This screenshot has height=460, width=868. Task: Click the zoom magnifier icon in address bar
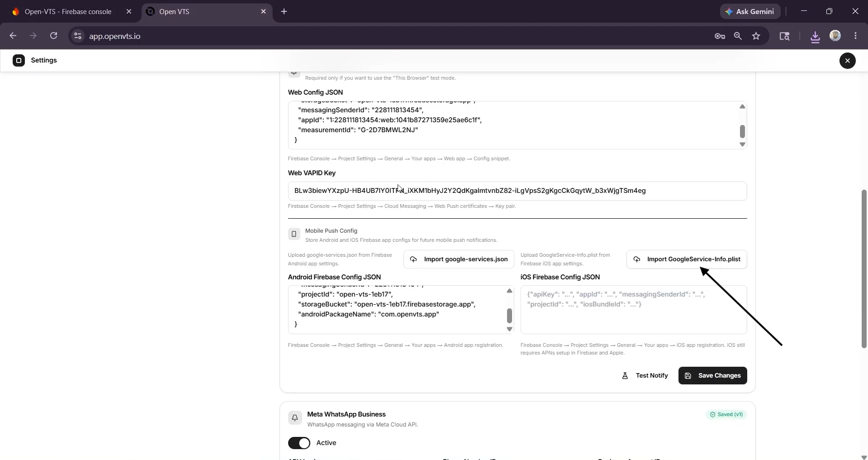tap(738, 36)
